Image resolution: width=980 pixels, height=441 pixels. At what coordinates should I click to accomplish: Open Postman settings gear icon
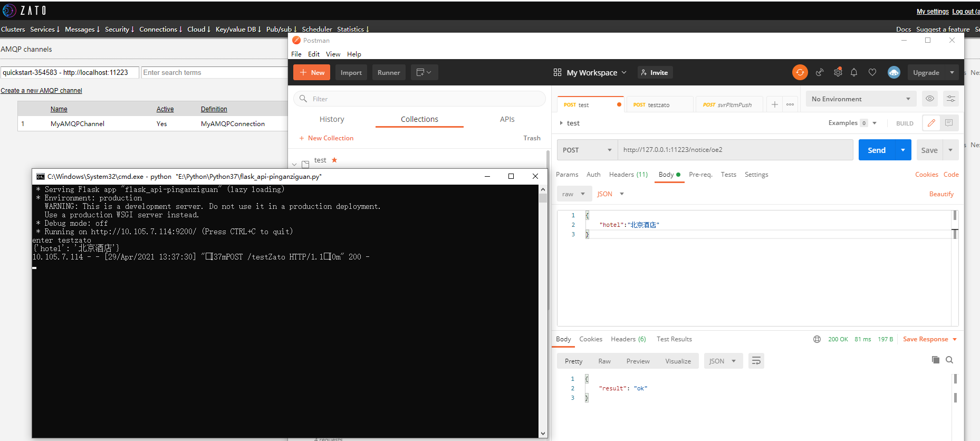(838, 72)
